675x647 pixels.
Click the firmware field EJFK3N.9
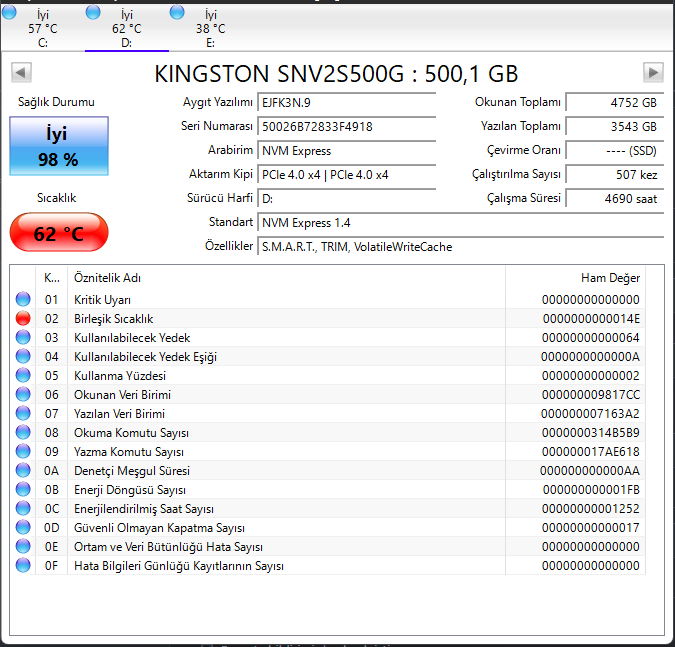[347, 102]
